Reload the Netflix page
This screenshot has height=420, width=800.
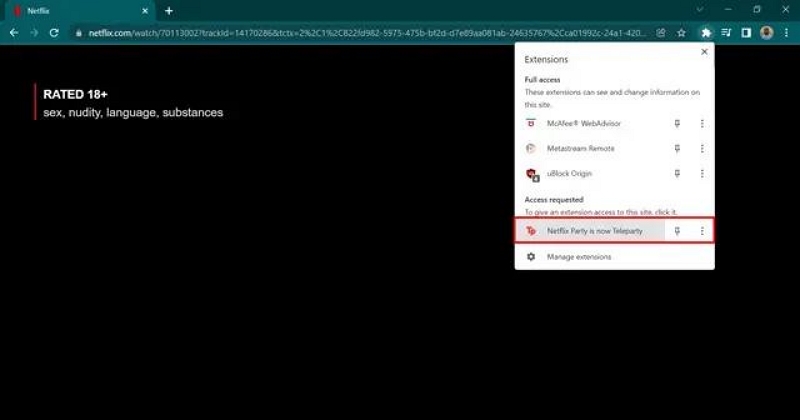pos(55,32)
